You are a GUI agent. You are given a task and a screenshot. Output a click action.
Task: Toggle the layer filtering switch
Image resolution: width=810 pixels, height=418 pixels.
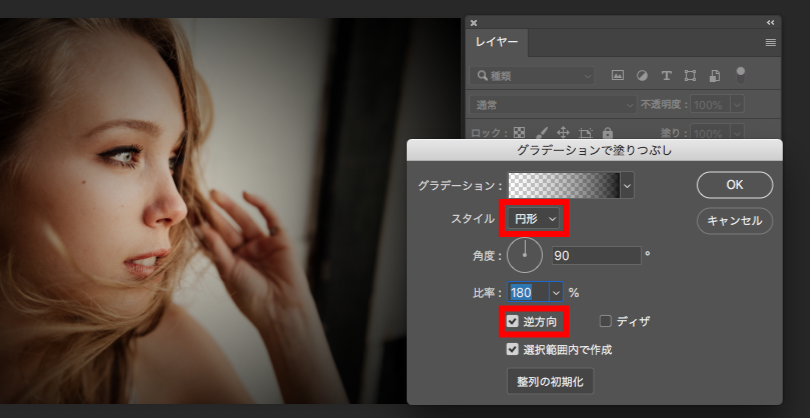(741, 75)
